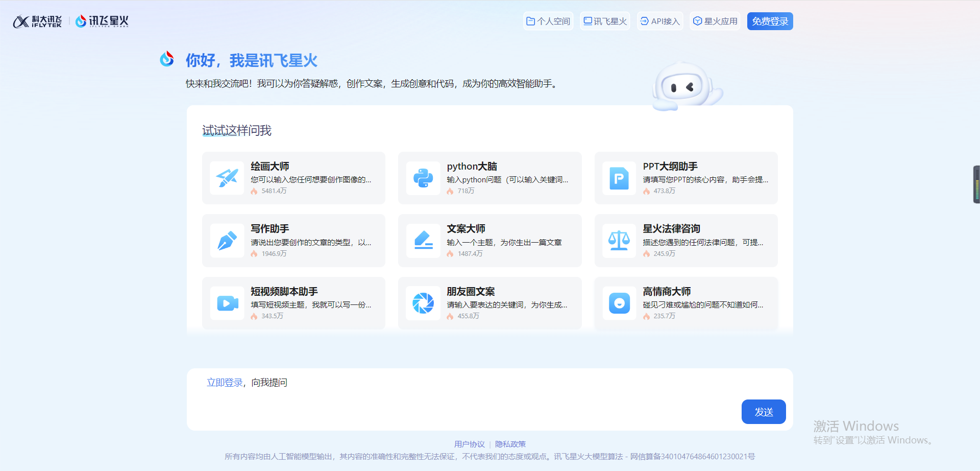Click the 245.9万 popularity count
Viewport: 980px width, 471px height.
coord(665,254)
